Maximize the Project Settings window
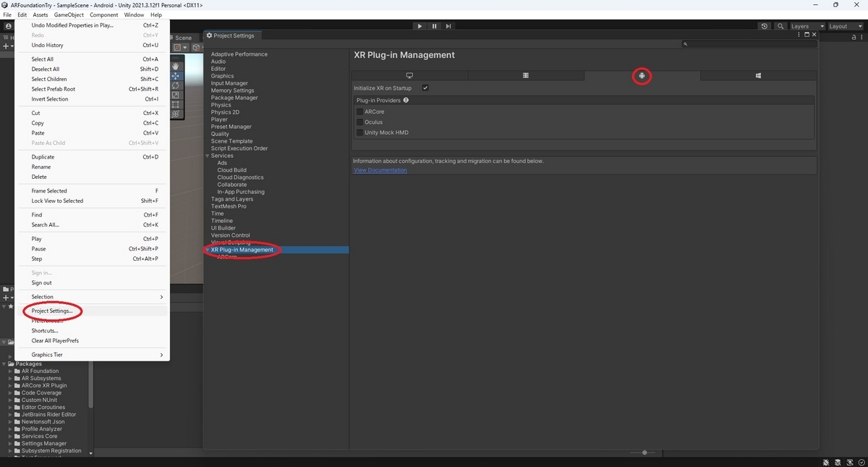This screenshot has width=868, height=467. (x=807, y=35)
